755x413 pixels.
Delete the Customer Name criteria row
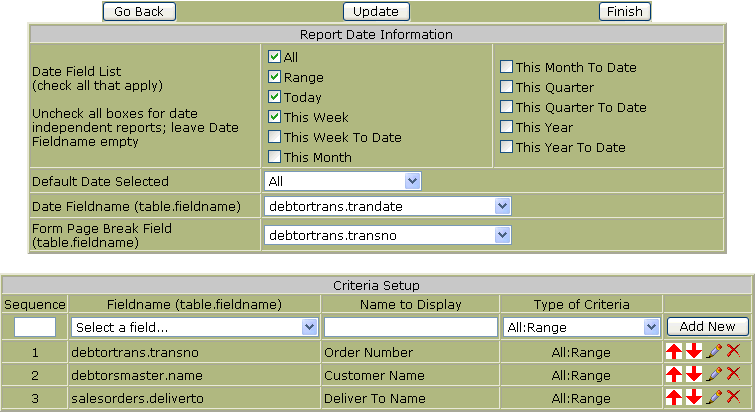733,374
